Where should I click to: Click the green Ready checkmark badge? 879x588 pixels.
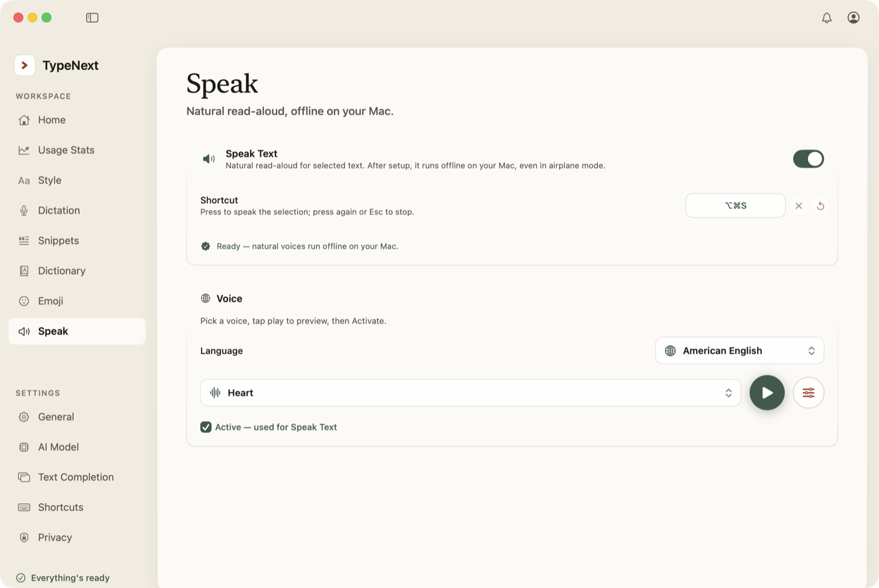click(x=206, y=247)
